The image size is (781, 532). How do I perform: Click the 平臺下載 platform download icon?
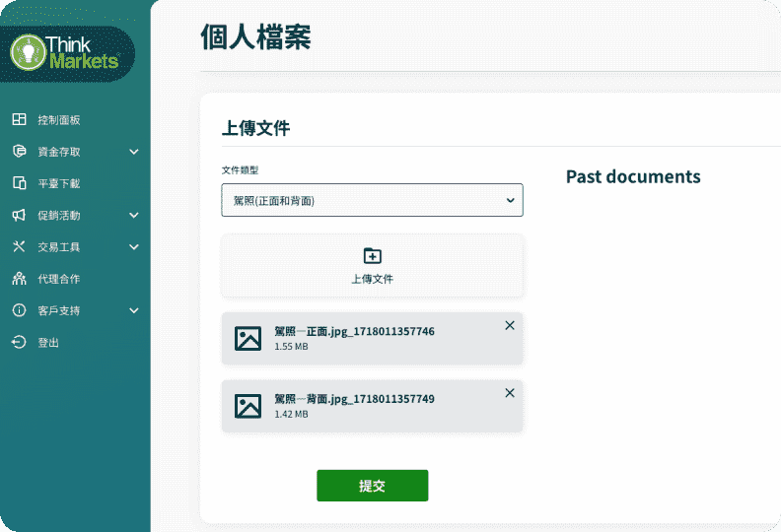[19, 183]
